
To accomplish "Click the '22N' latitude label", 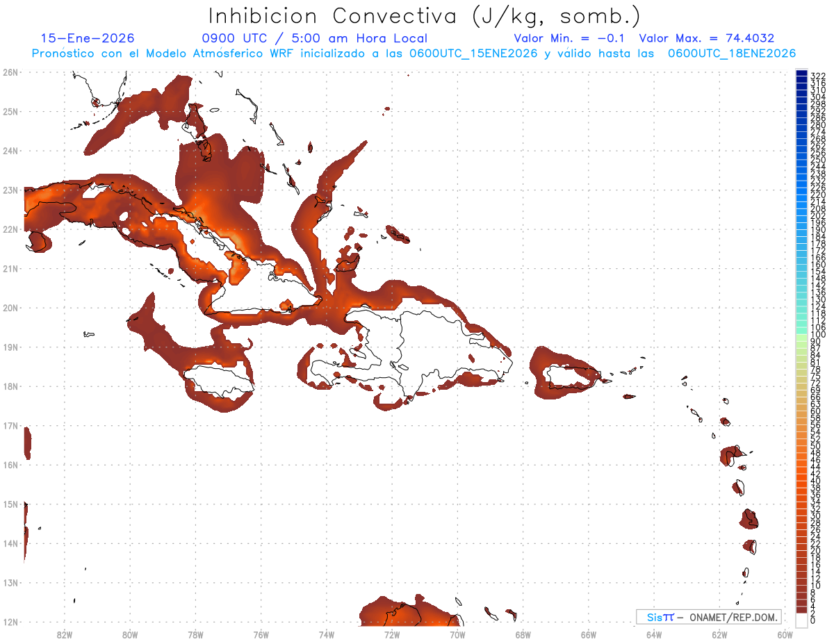I will pos(10,229).
